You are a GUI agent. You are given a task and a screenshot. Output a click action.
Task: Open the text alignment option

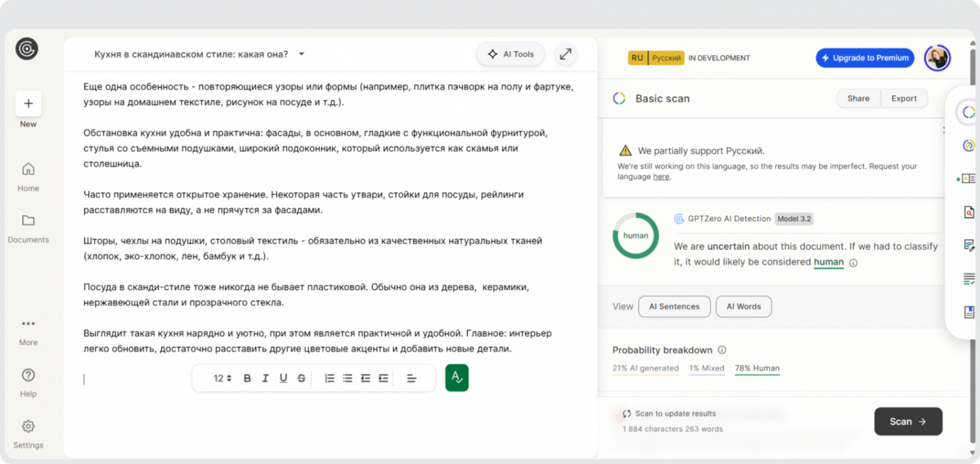pyautogui.click(x=412, y=378)
